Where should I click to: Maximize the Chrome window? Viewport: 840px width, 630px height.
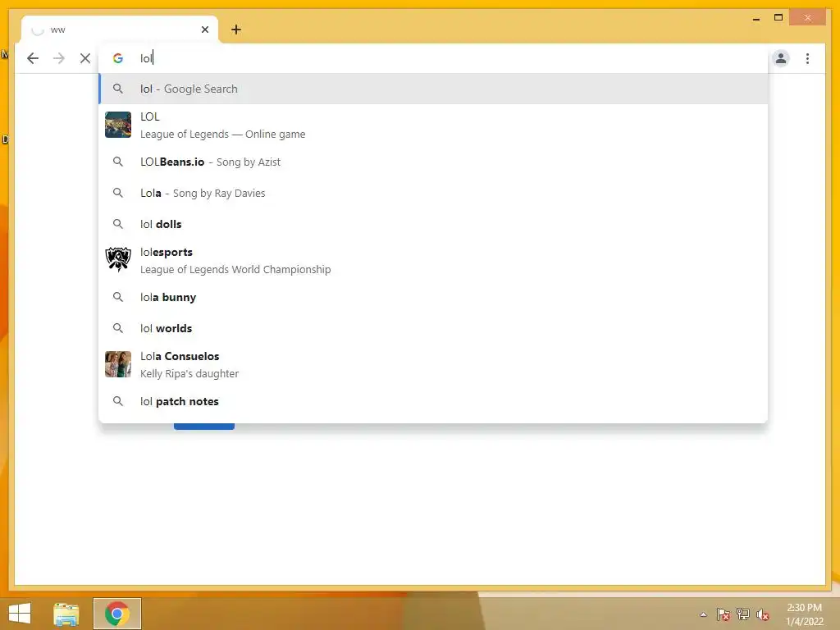pyautogui.click(x=778, y=18)
